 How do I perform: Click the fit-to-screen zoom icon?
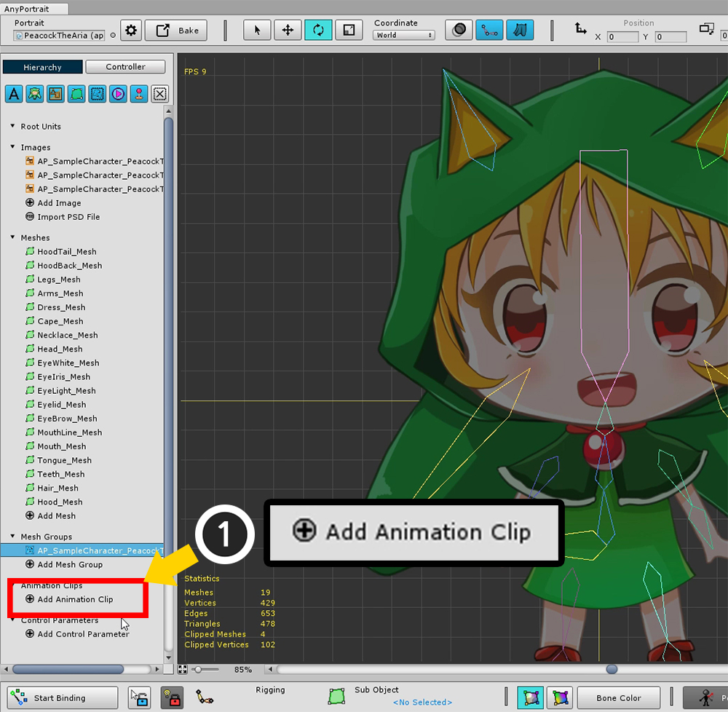click(183, 669)
